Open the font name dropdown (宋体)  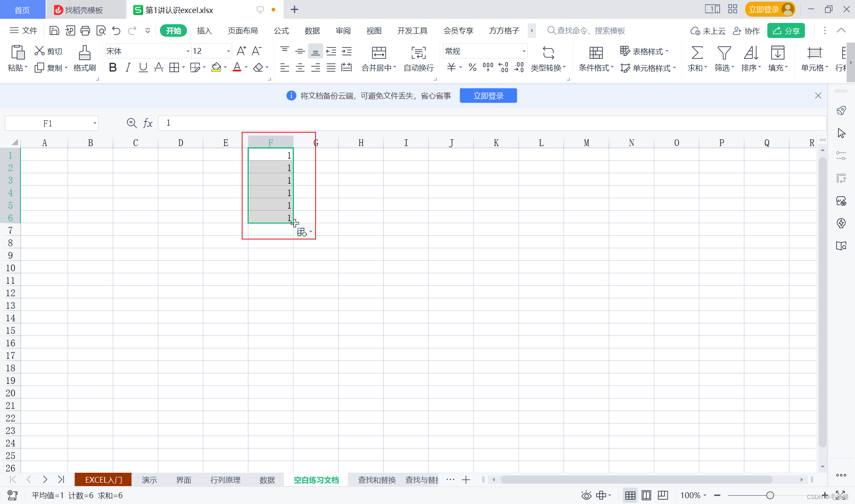coord(187,51)
